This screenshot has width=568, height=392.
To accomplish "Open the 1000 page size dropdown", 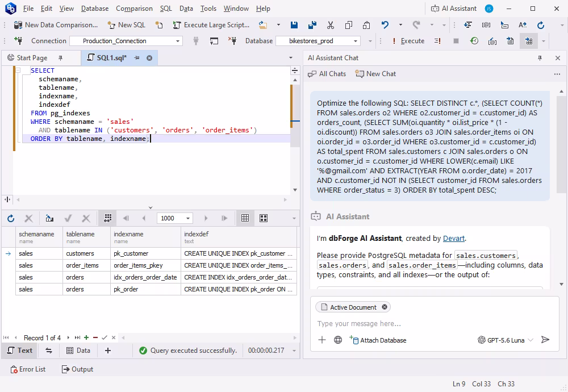I will point(187,218).
